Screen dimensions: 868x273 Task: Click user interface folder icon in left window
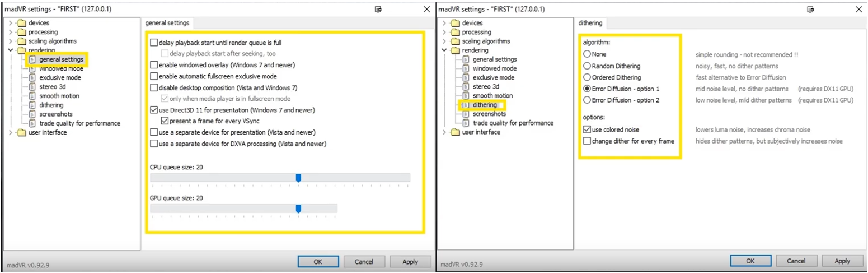22,132
